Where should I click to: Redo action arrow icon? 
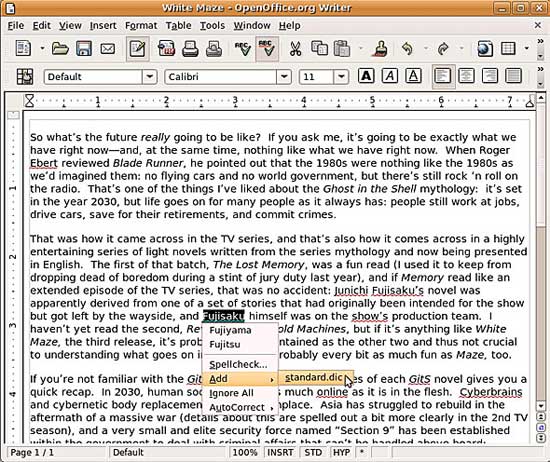point(443,48)
